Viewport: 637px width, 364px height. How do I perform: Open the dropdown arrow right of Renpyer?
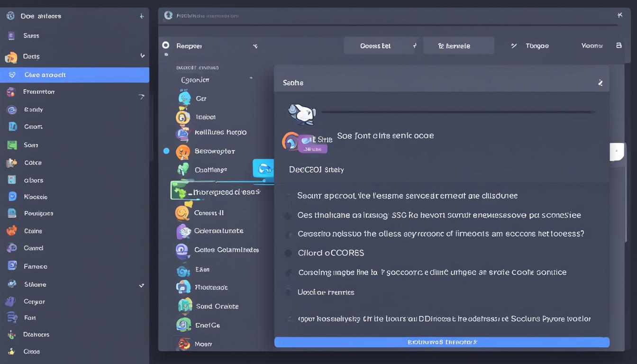pyautogui.click(x=255, y=46)
